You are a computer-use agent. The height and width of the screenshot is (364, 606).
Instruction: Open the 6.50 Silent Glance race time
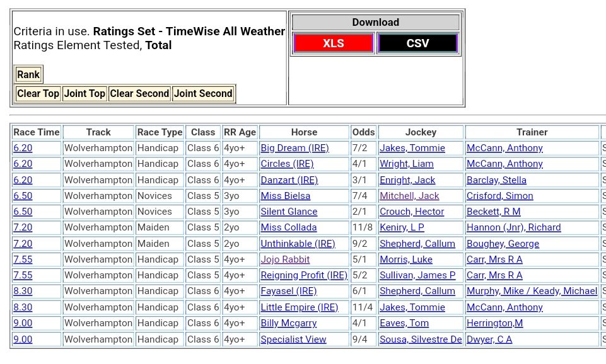click(23, 212)
